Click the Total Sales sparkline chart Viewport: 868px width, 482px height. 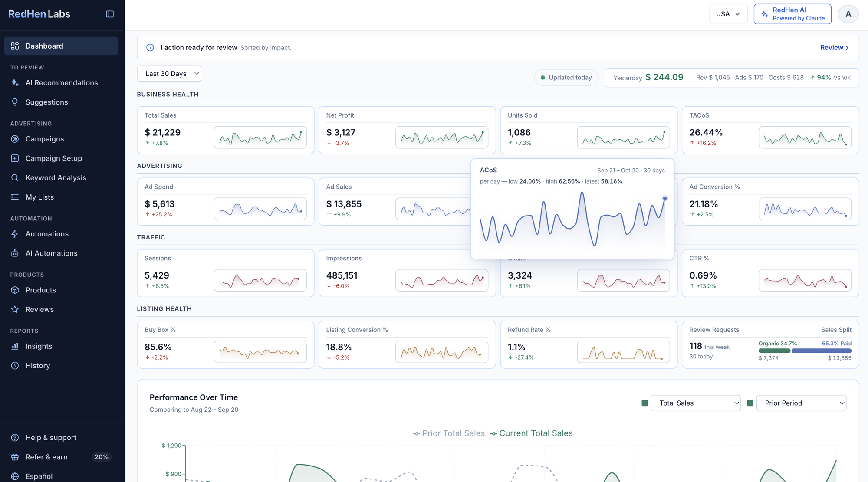click(260, 138)
